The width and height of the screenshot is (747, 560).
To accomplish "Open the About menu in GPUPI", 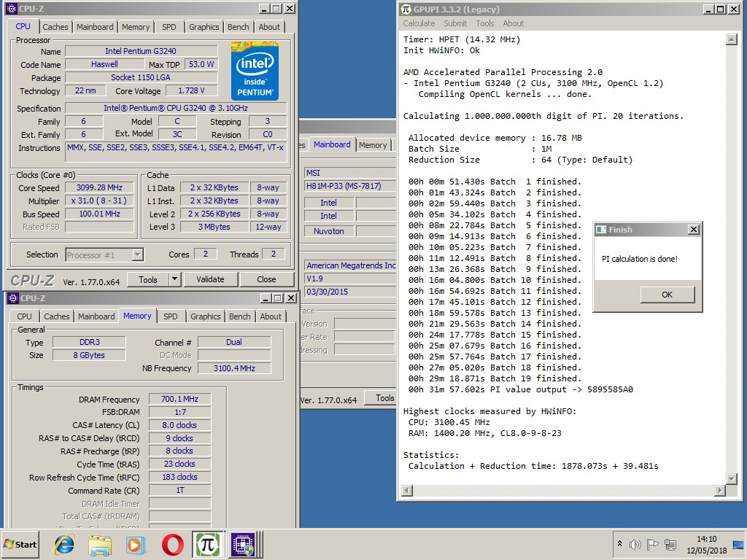I will pos(513,23).
